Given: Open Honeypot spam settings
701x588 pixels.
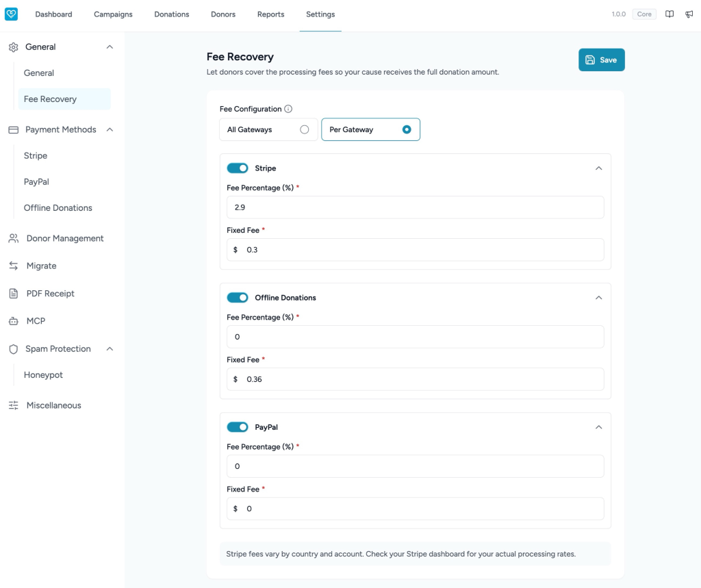Looking at the screenshot, I should click(43, 374).
